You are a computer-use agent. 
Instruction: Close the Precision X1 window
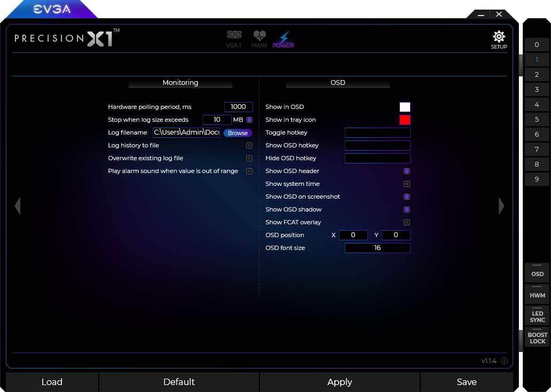(499, 14)
